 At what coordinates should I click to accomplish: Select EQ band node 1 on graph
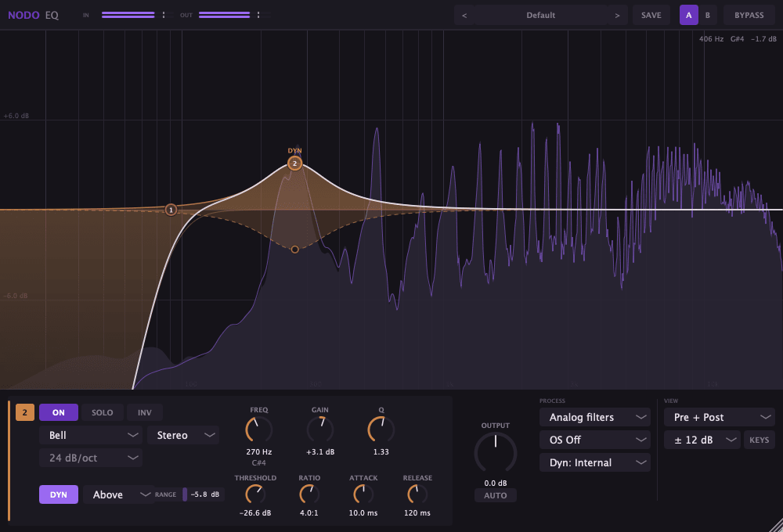pos(171,210)
